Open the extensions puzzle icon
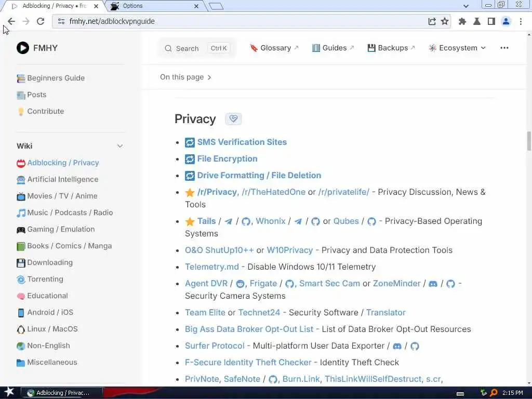Image resolution: width=532 pixels, height=399 pixels. coord(462,21)
